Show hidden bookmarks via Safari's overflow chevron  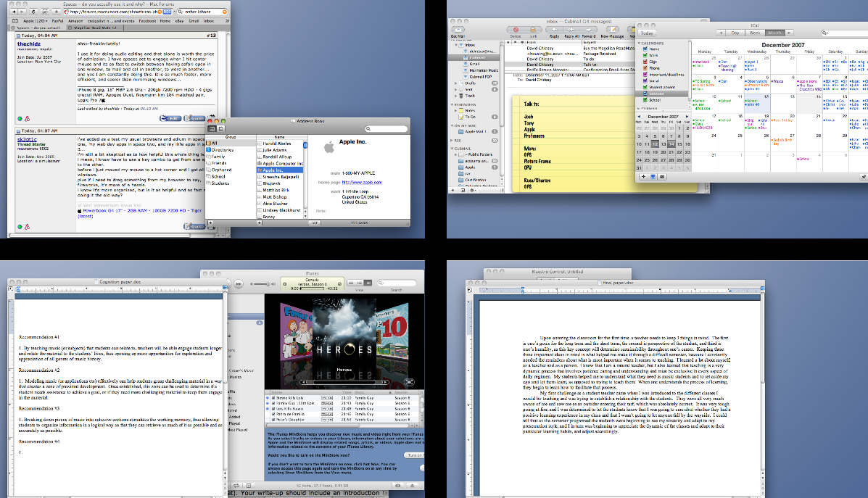click(x=227, y=21)
